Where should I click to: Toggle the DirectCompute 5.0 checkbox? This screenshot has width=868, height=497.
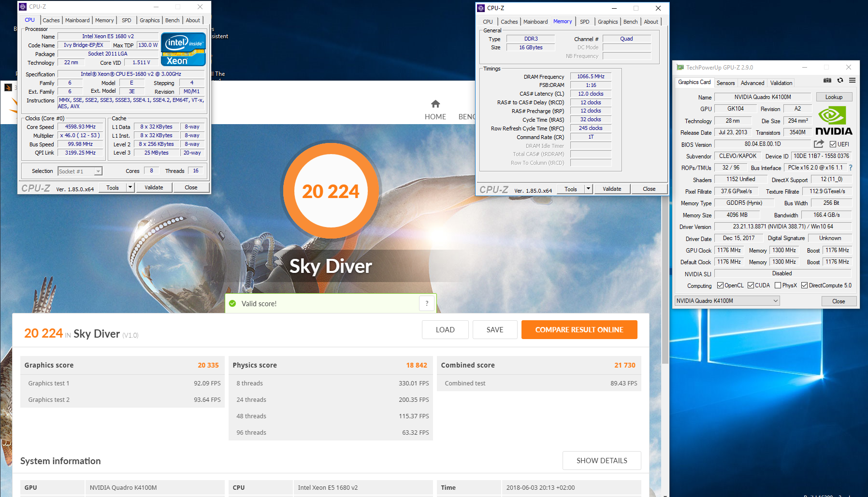click(804, 285)
